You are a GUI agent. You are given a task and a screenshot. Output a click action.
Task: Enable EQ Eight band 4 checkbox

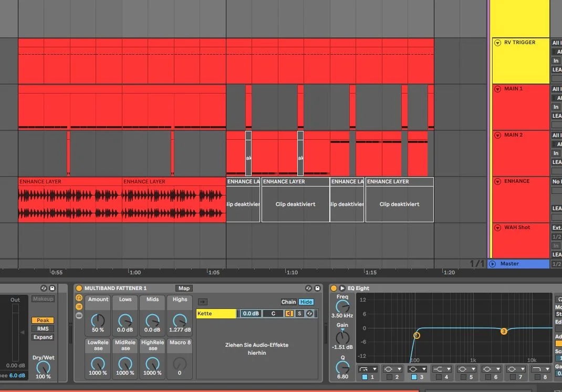coord(439,377)
